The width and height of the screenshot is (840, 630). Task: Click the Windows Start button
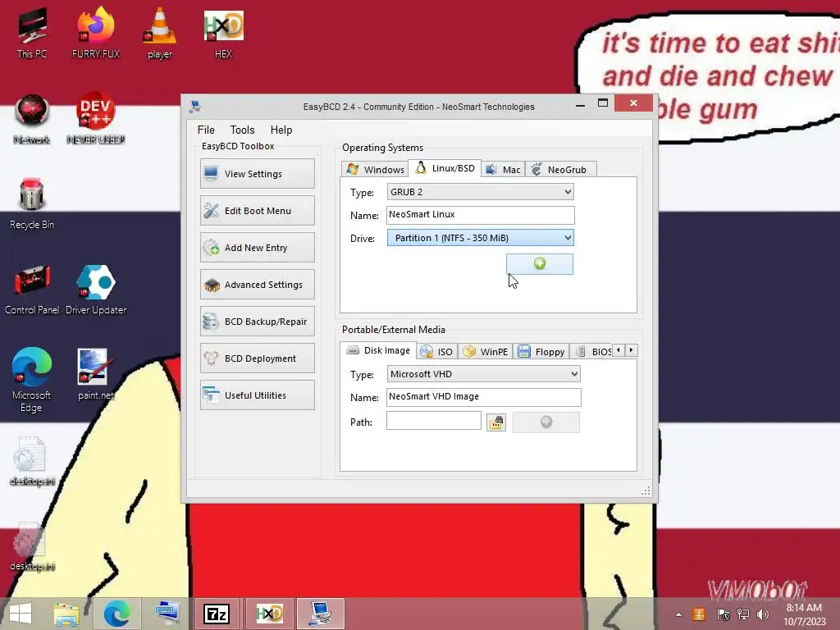tap(21, 614)
